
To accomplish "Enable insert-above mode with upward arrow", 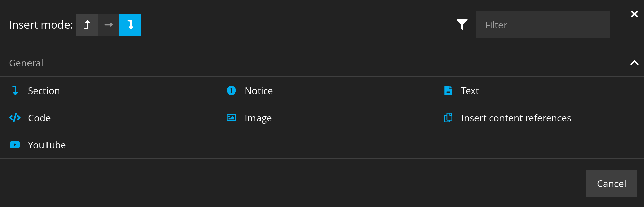I will [87, 24].
